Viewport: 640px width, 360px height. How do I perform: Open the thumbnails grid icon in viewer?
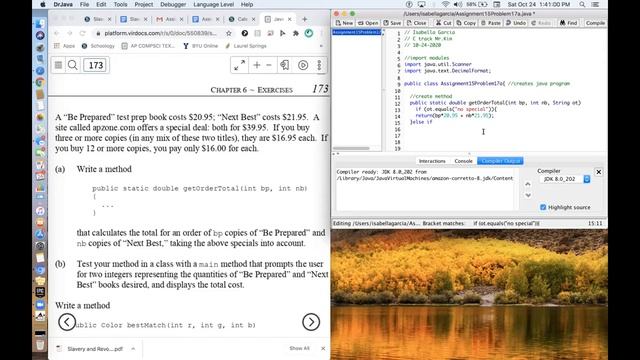[x=58, y=65]
